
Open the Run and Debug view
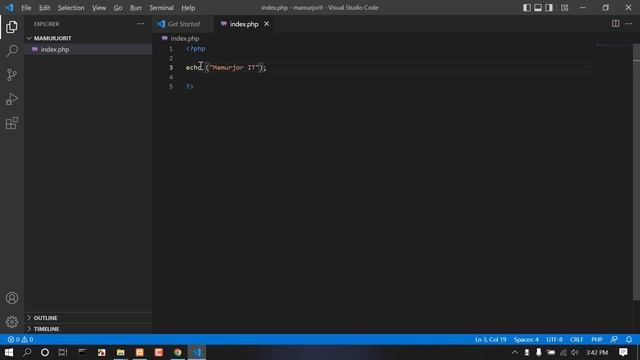[x=12, y=99]
